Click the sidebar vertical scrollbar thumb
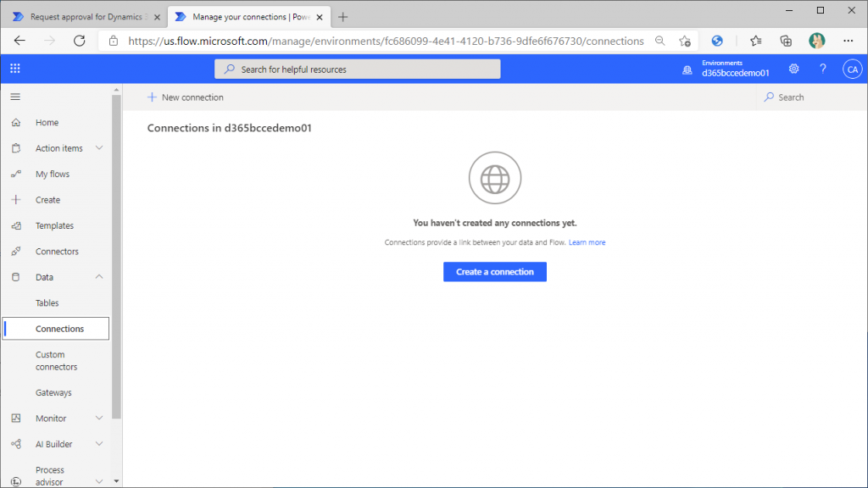Viewport: 868px width, 488px height. (x=116, y=257)
